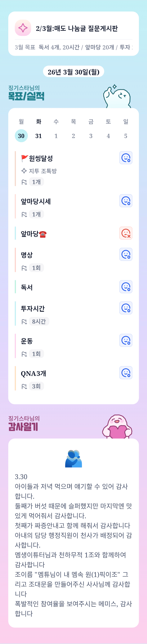The width and height of the screenshot is (147, 644).
Task: Select Wednesday the 1st in week calendar
Action: (x=56, y=136)
